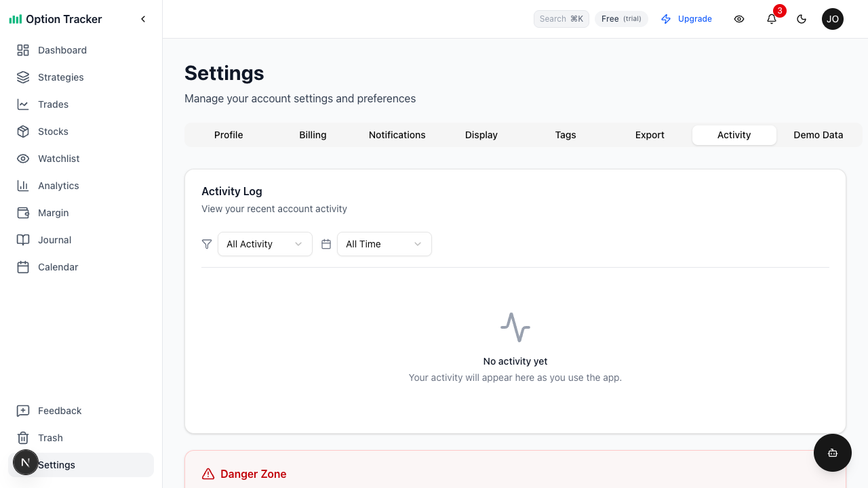868x488 pixels.
Task: Select the Demo Data tab
Action: (x=818, y=135)
